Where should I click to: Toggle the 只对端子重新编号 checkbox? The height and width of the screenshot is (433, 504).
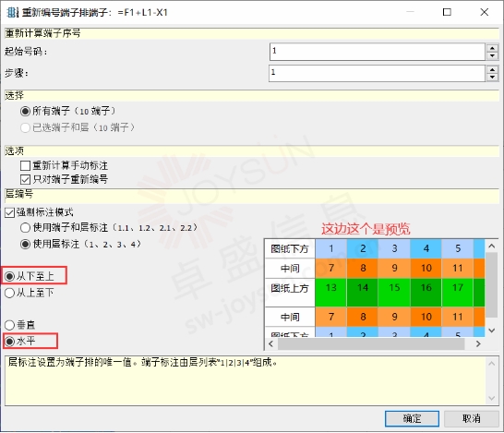point(25,179)
